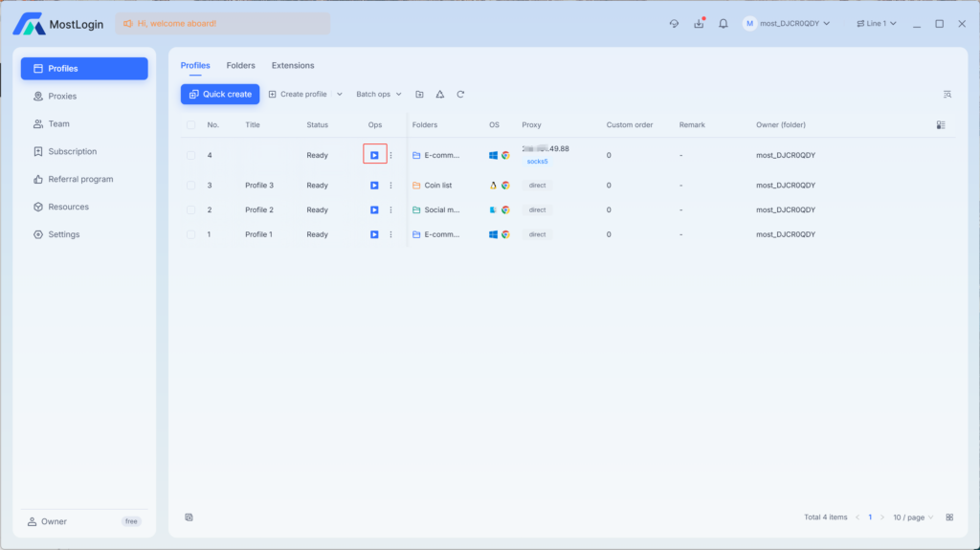The width and height of the screenshot is (980, 550).
Task: Open more options for Profile 3
Action: [x=391, y=186]
